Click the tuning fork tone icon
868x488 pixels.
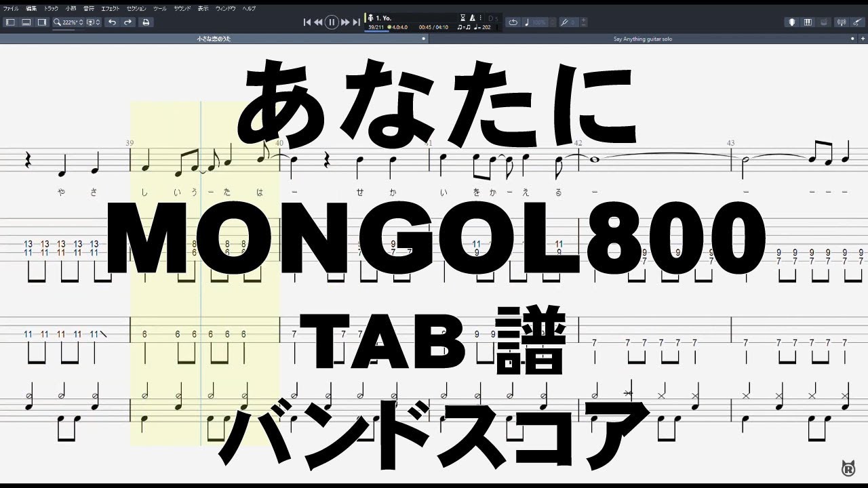564,22
